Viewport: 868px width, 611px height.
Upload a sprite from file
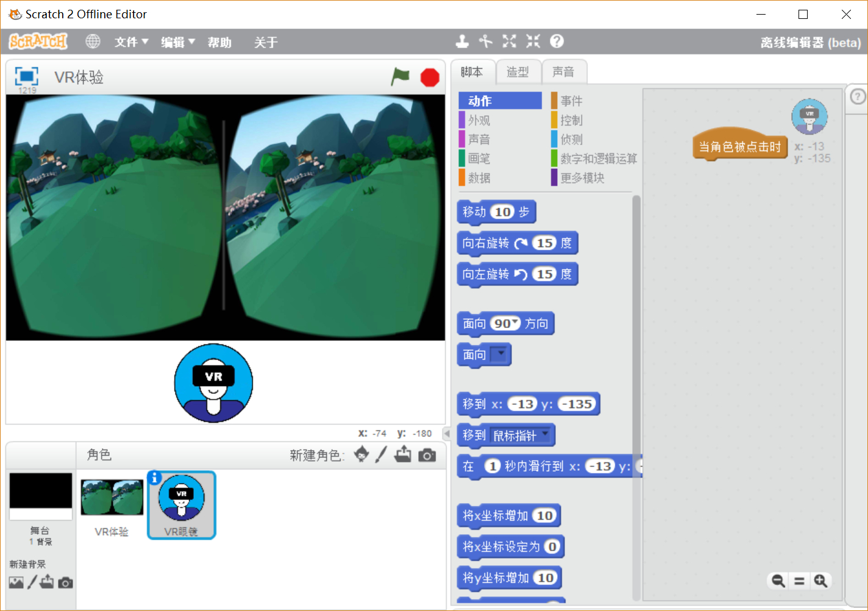(x=403, y=454)
